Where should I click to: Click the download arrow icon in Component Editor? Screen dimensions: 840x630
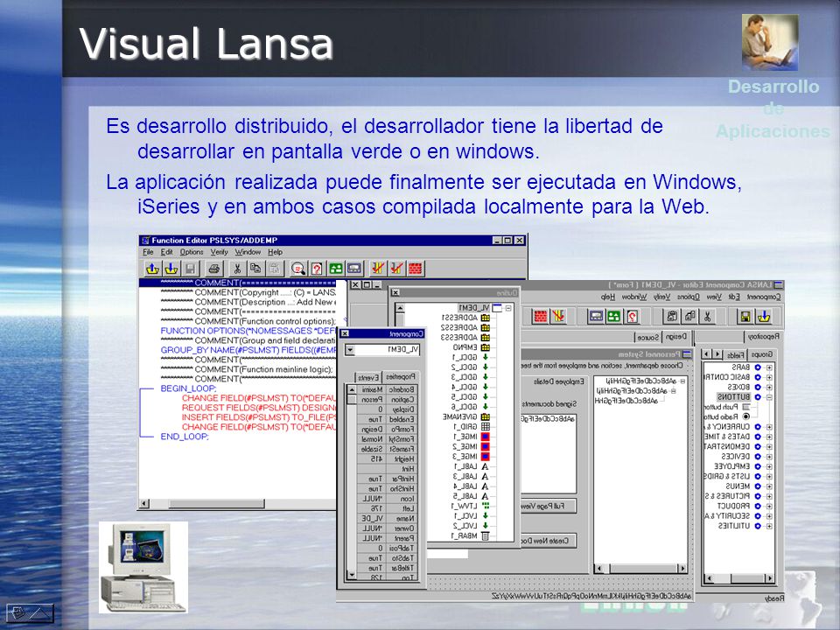tap(764, 317)
